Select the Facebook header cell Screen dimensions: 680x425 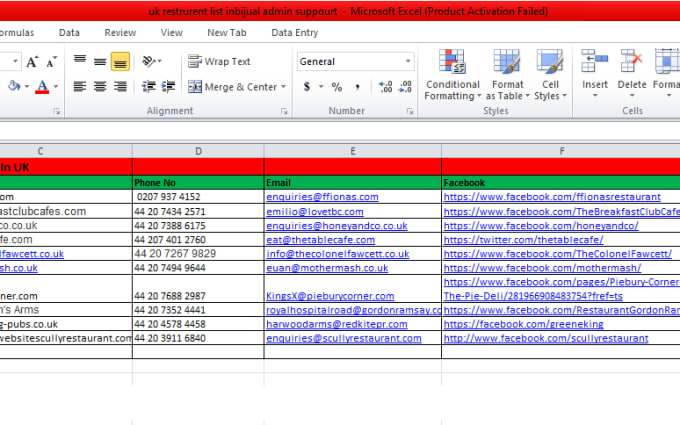point(561,183)
